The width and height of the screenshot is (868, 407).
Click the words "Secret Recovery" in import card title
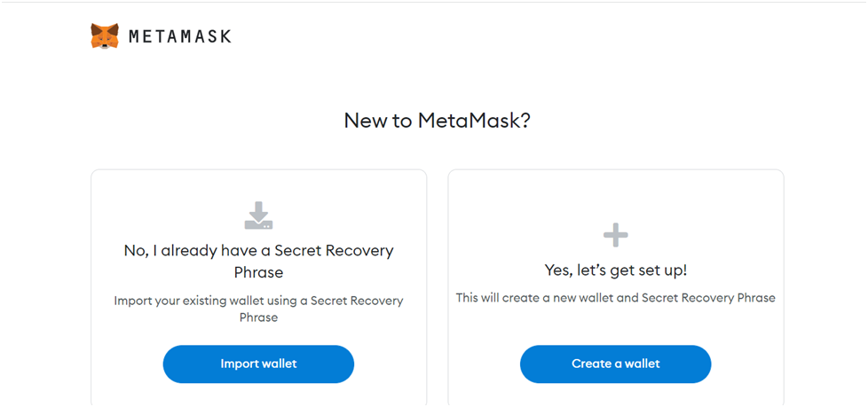[x=335, y=251]
